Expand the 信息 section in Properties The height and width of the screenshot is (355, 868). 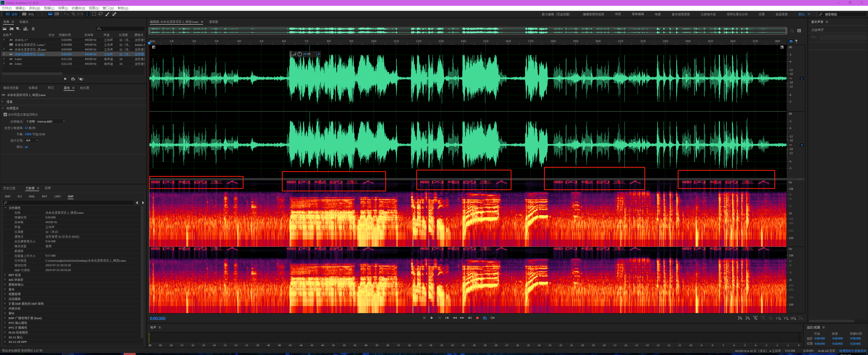(3, 102)
